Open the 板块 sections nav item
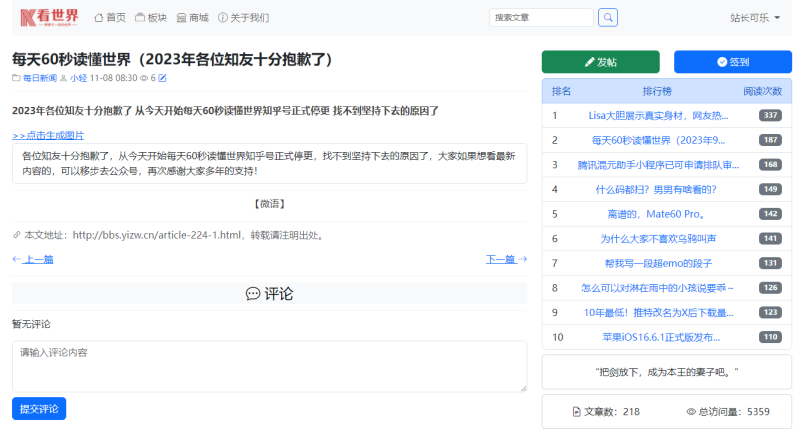This screenshot has height=435, width=800. pos(151,18)
